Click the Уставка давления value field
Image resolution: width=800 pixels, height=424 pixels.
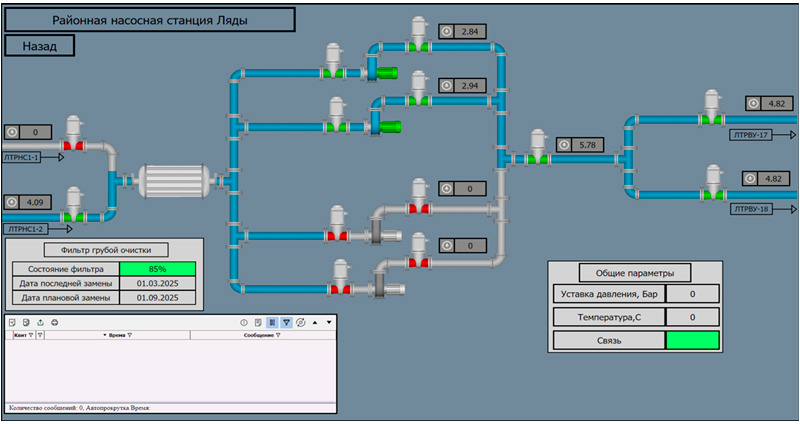tap(692, 294)
